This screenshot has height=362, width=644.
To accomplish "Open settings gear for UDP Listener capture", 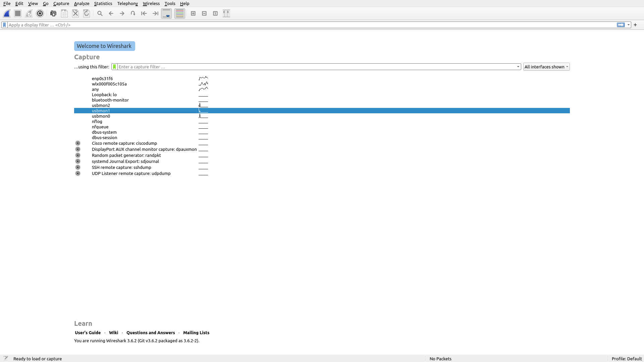I will tap(78, 173).
